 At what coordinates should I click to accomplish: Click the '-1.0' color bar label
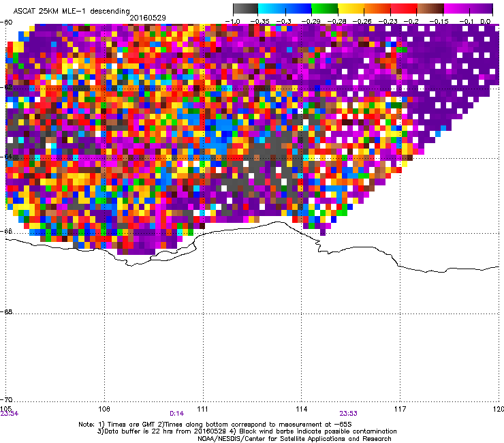233,22
